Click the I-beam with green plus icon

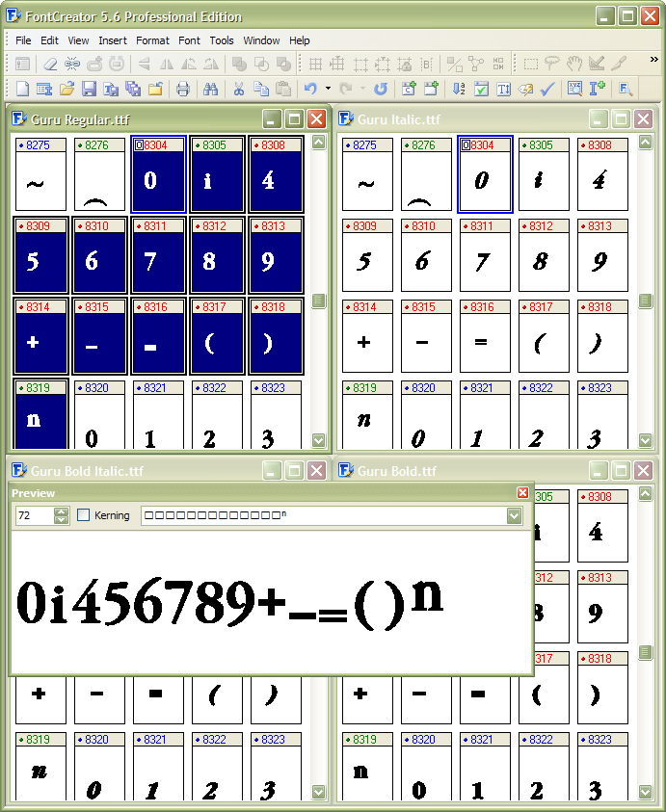tap(597, 89)
